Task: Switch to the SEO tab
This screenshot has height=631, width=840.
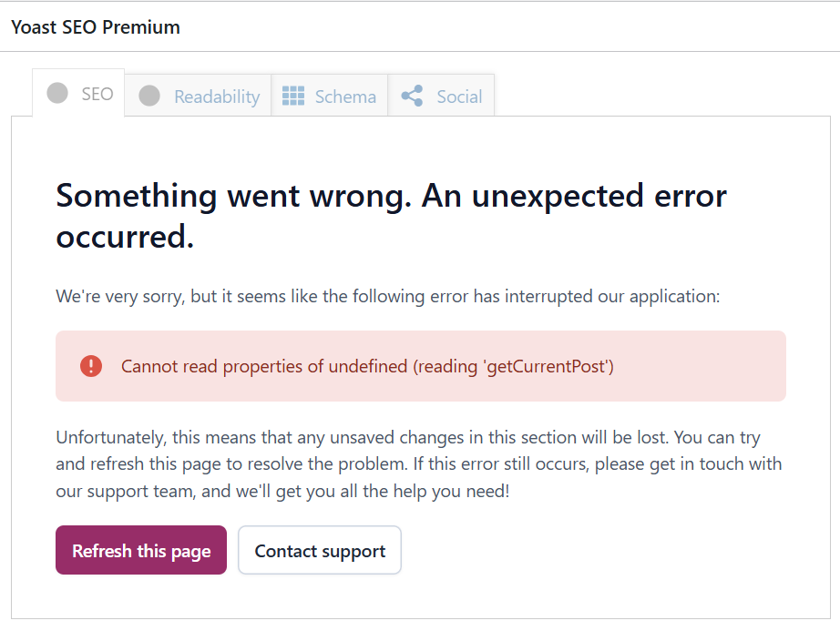Action: point(78,93)
